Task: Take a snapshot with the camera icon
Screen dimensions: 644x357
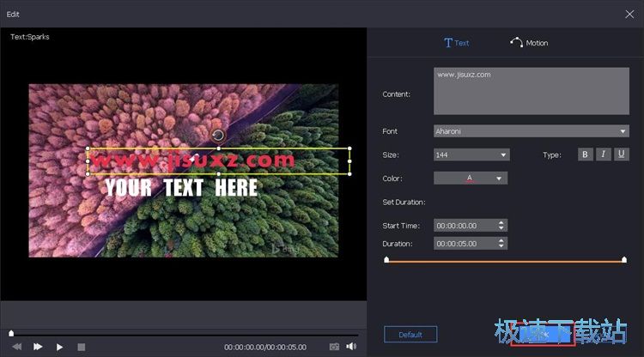Action: [334, 347]
